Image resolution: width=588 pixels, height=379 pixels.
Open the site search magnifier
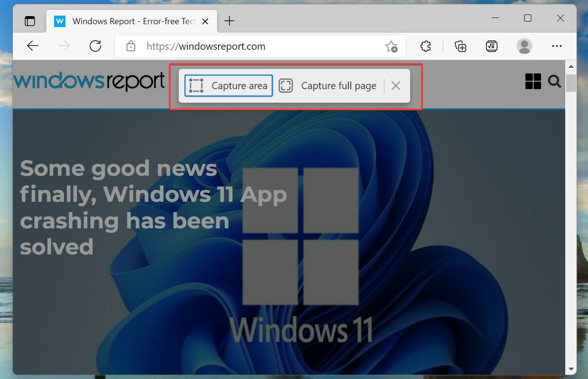pos(555,81)
